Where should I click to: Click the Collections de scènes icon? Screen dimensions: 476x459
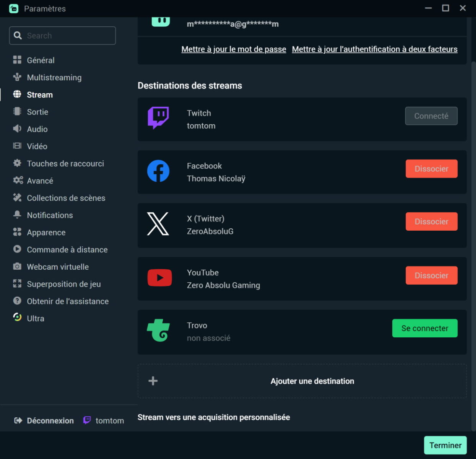pos(17,197)
